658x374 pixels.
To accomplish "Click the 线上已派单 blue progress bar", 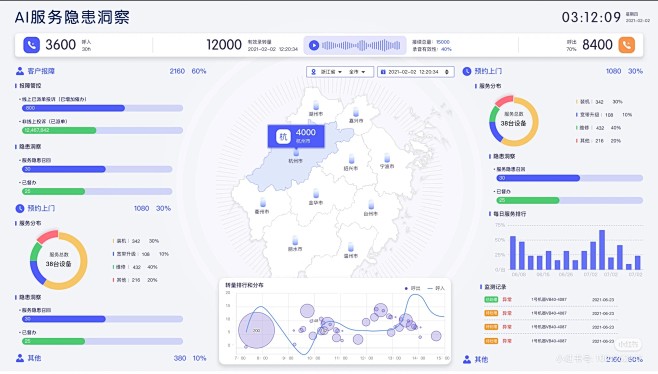I will pyautogui.click(x=73, y=108).
